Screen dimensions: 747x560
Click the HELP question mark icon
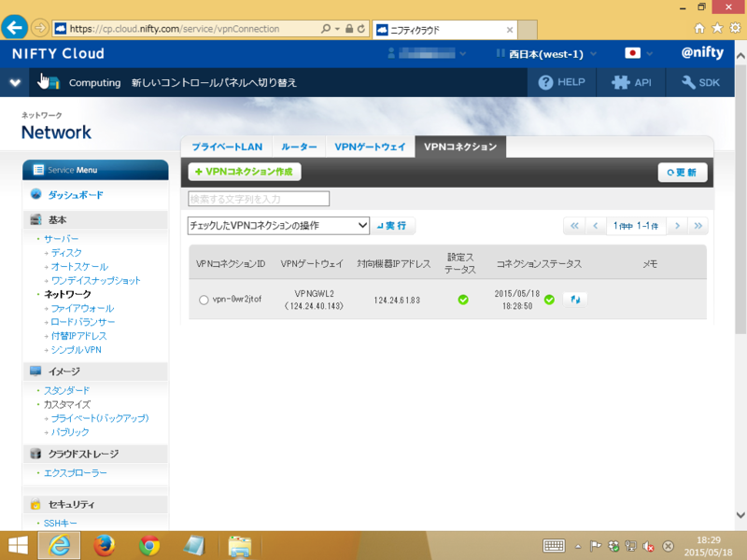tap(545, 82)
